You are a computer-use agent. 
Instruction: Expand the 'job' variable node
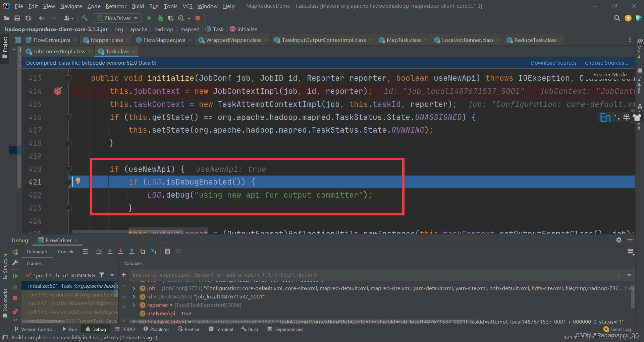134,288
